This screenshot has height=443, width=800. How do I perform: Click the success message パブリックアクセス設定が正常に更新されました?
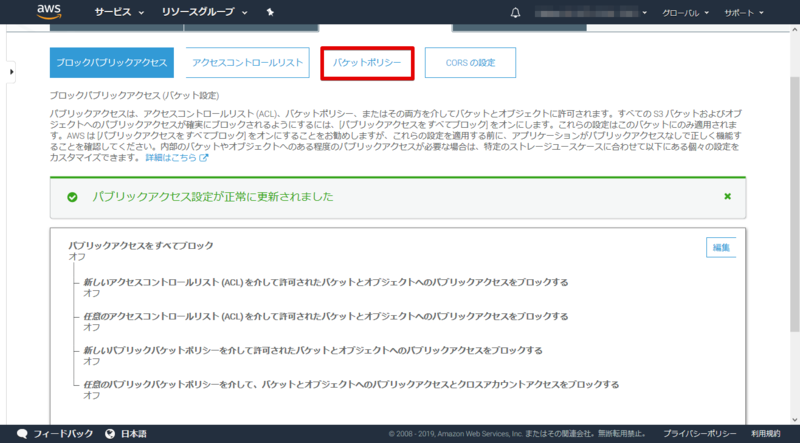[x=213, y=197]
